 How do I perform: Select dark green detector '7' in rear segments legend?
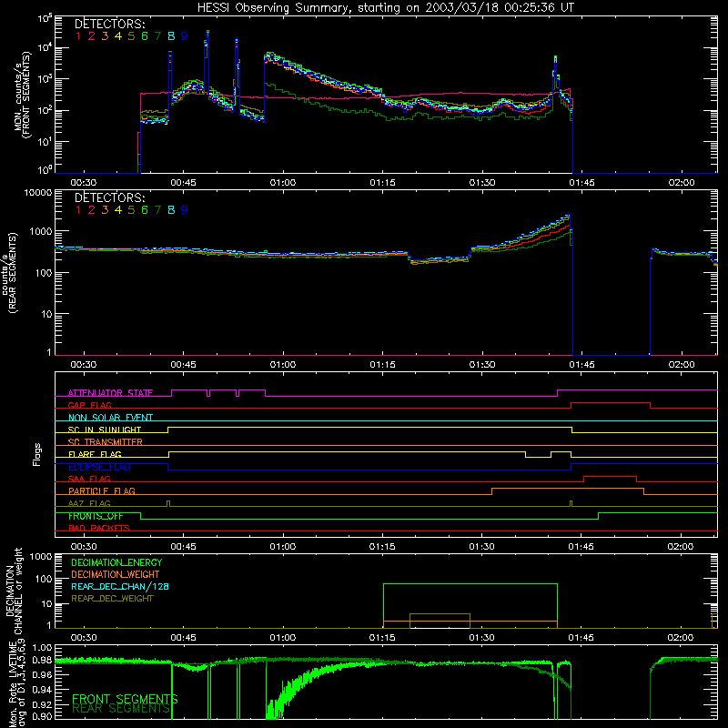pos(157,210)
